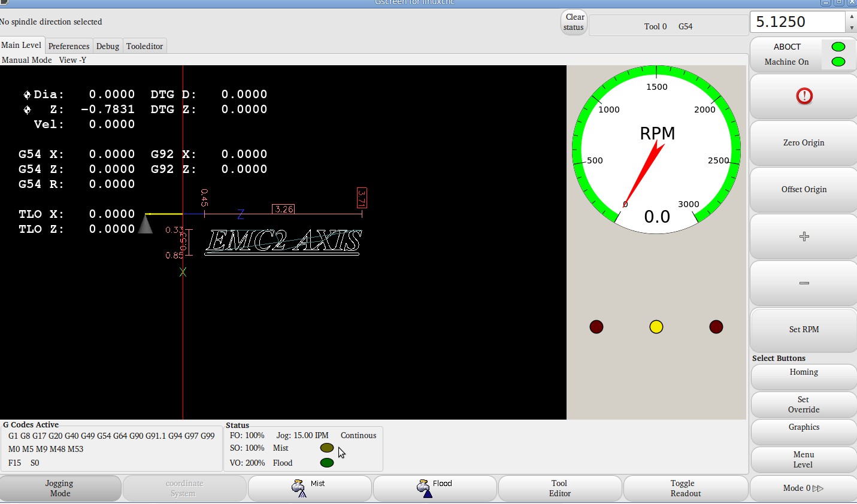Hit the red emergency stop exclamation icon
The height and width of the screenshot is (504, 857).
[x=804, y=96]
